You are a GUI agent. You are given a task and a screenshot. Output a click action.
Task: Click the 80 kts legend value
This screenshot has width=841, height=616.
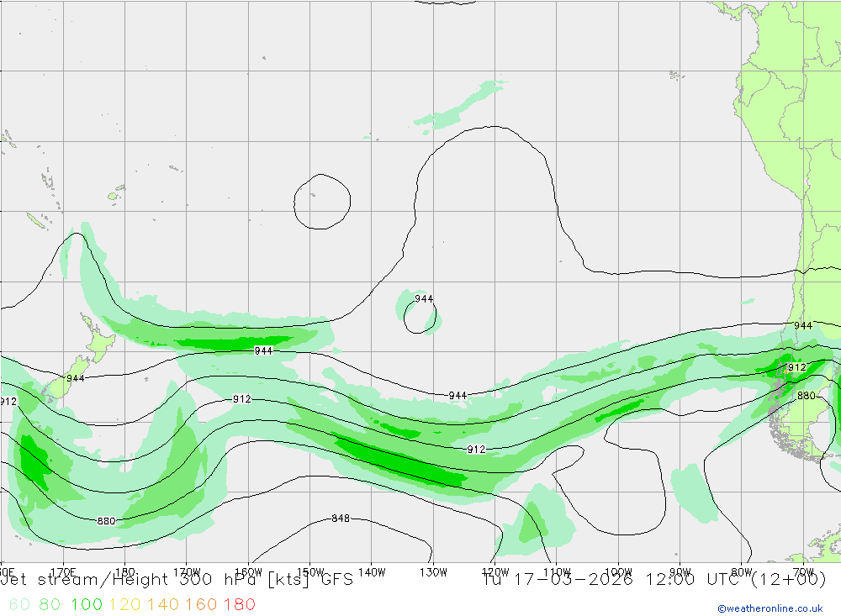pos(50,604)
